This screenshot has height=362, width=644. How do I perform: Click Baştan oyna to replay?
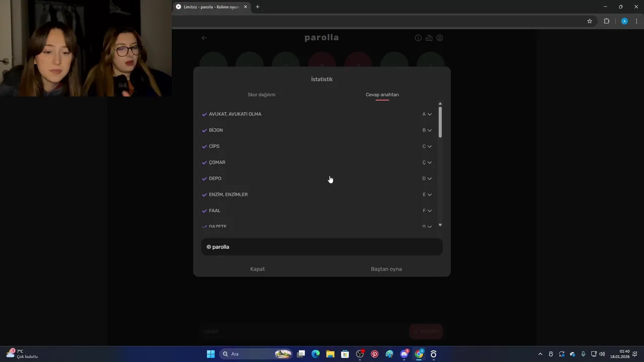tap(386, 269)
